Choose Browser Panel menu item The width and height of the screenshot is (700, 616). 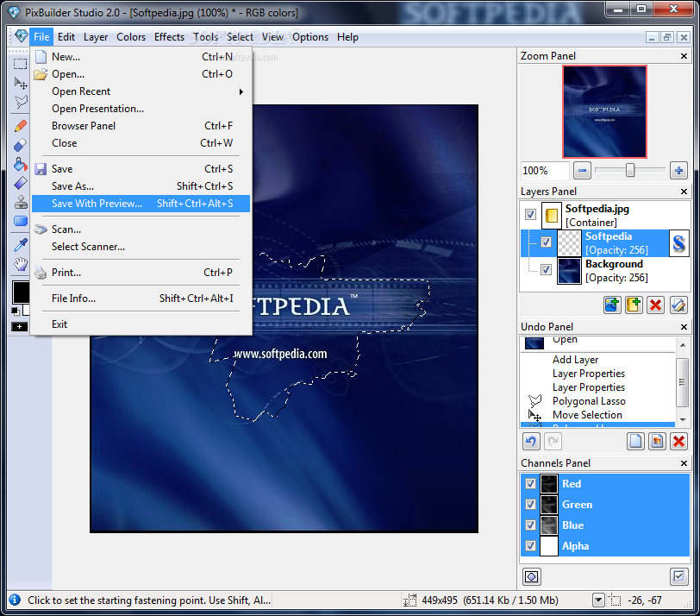pos(141,126)
